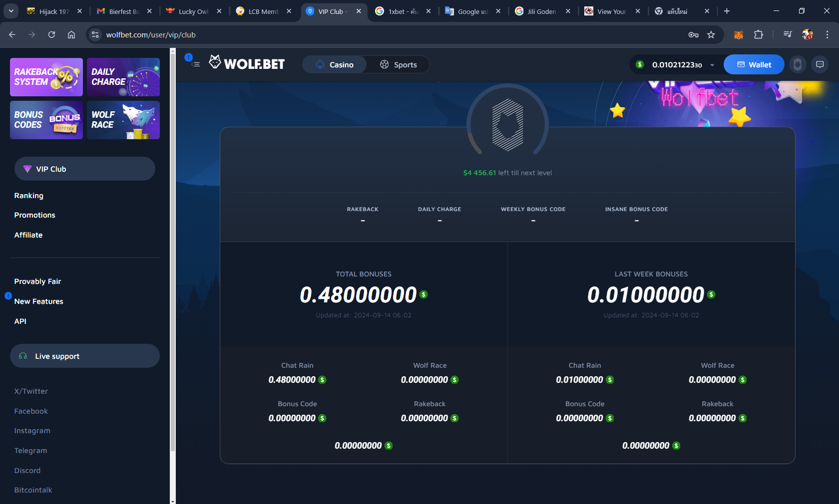839x504 pixels.
Task: Switch to Sports tab
Action: coord(398,64)
